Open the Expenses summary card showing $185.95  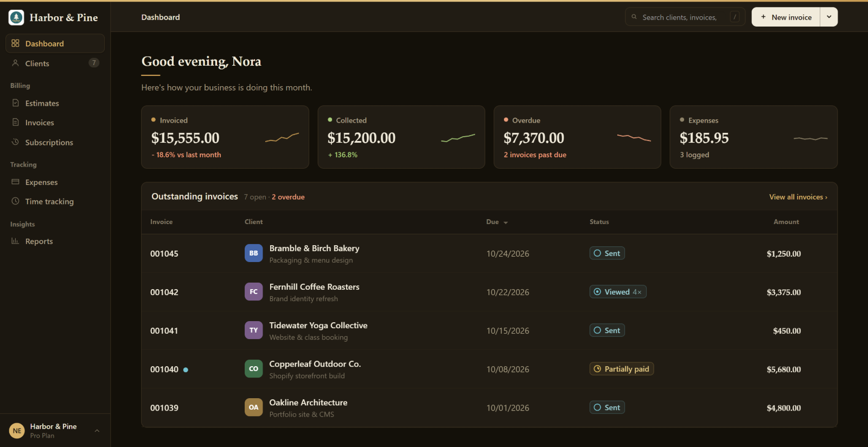tap(754, 137)
